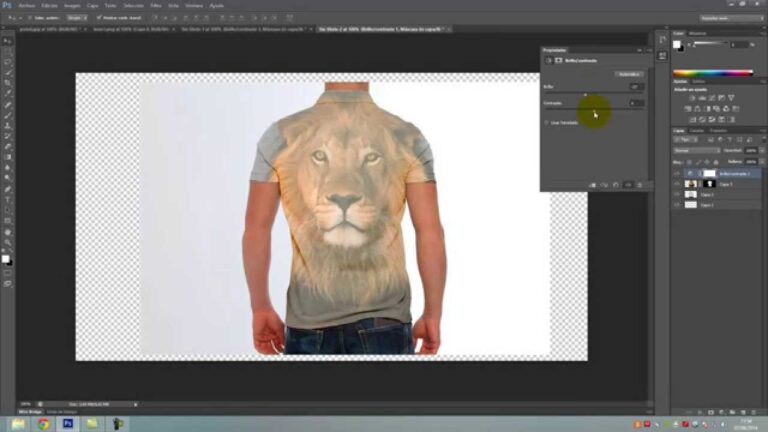This screenshot has width=768, height=432.
Task: Delete adjustment layer from Propiedades panel
Action: (x=640, y=185)
